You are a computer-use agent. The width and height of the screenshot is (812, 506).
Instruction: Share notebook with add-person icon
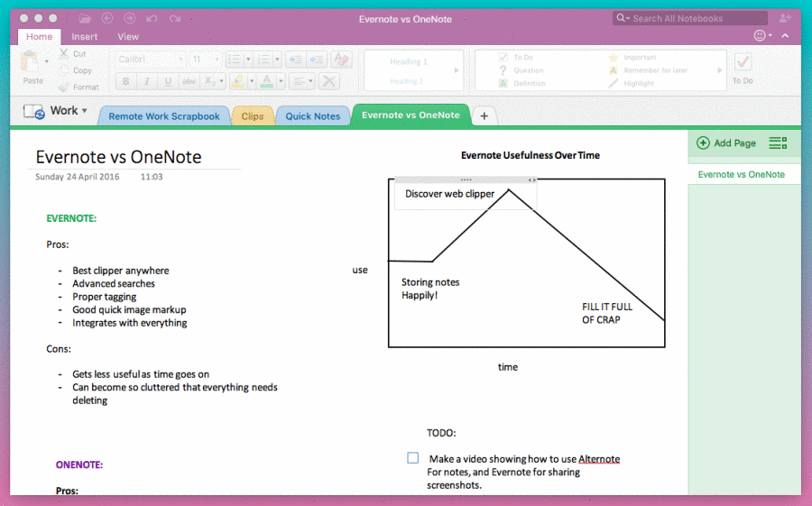coord(786,18)
